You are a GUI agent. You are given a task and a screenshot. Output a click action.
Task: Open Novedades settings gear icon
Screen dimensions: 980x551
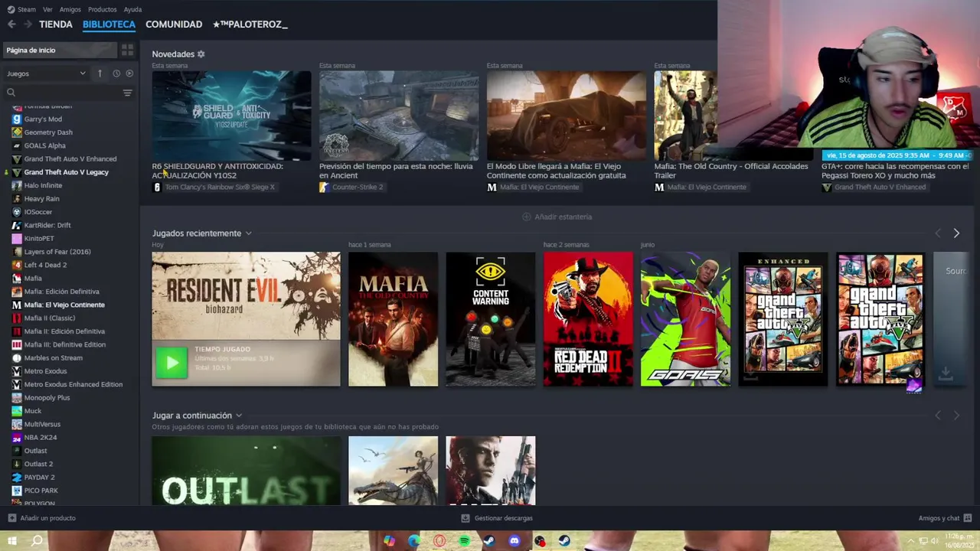pos(201,54)
